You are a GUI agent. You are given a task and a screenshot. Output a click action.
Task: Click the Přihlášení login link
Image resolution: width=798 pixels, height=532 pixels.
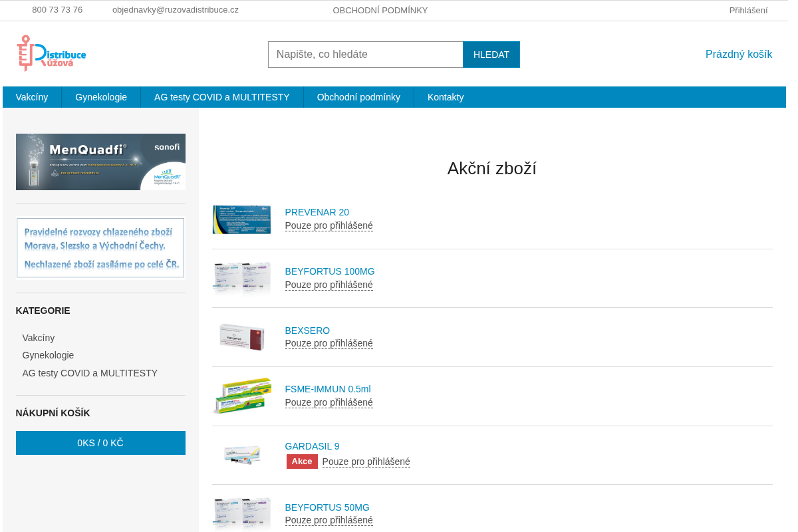point(748,11)
